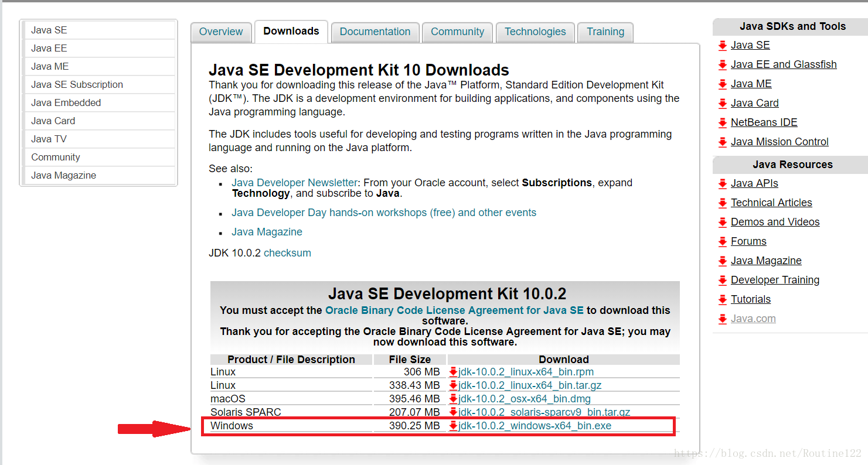Click the Windows product cell
This screenshot has height=465, width=868.
click(291, 426)
